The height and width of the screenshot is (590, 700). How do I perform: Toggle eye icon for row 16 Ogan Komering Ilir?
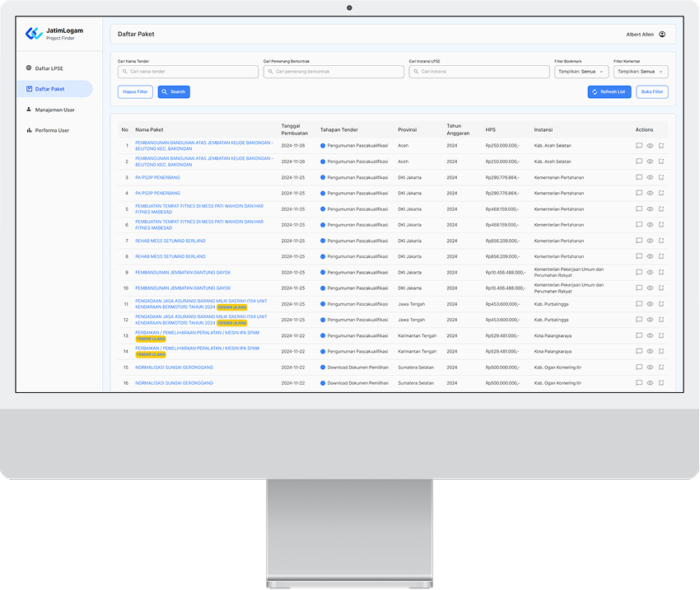[x=650, y=383]
